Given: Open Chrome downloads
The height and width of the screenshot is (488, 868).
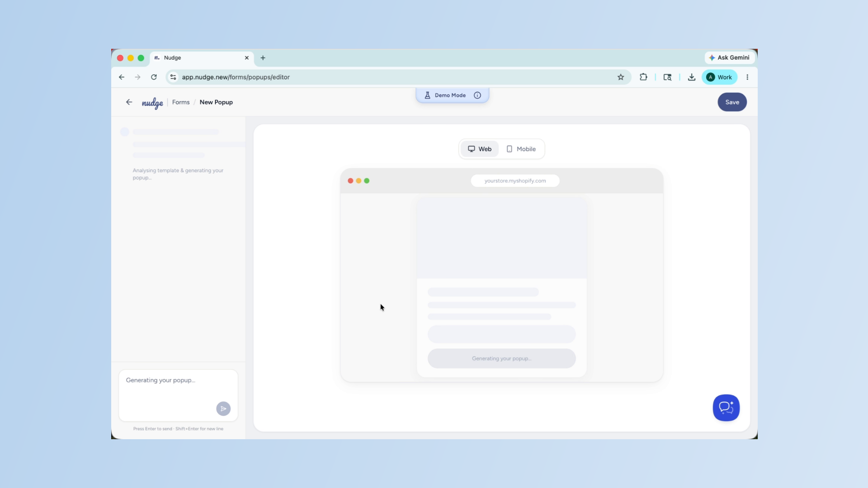Looking at the screenshot, I should click(x=692, y=77).
